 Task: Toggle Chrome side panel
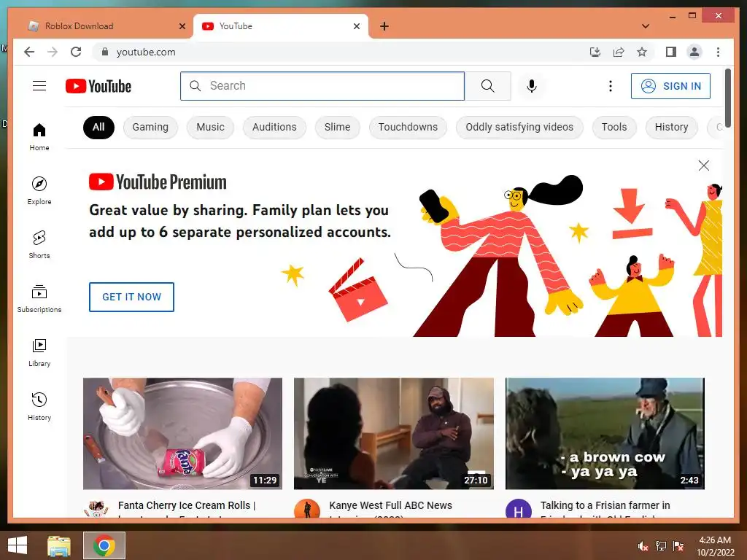click(x=671, y=52)
